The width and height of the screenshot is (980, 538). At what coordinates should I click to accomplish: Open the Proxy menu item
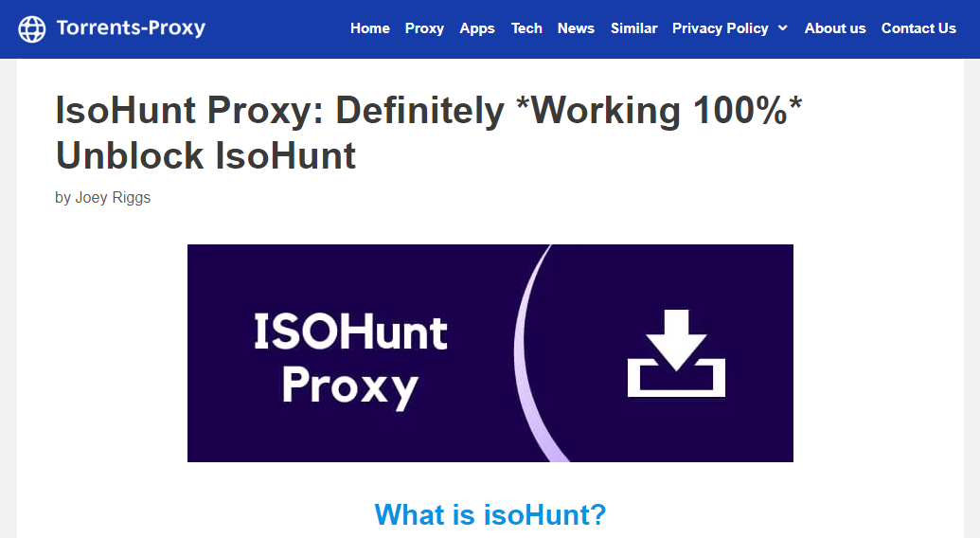(424, 28)
